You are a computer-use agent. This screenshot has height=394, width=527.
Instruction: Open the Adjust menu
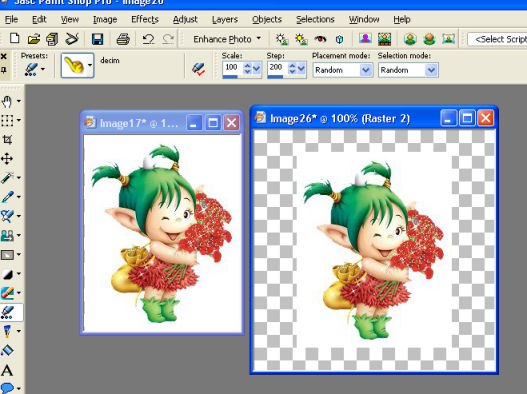[185, 19]
